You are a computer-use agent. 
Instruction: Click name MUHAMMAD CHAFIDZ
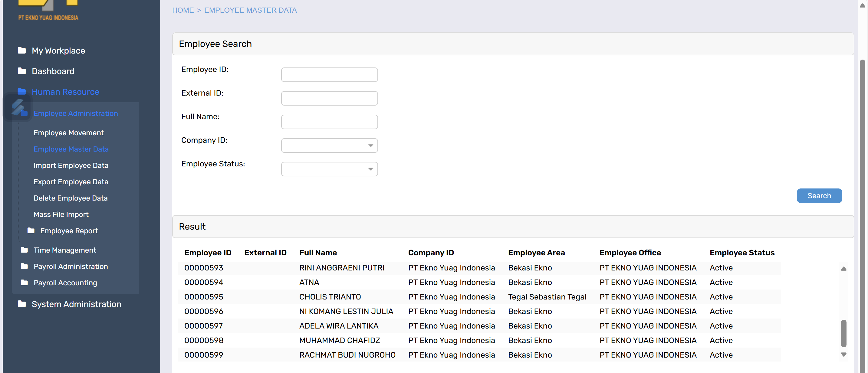pyautogui.click(x=339, y=340)
